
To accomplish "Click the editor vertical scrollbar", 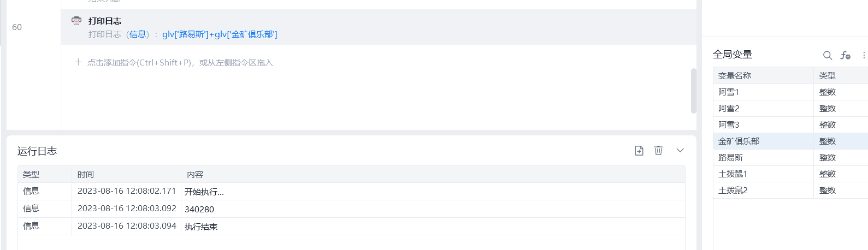I will click(694, 91).
